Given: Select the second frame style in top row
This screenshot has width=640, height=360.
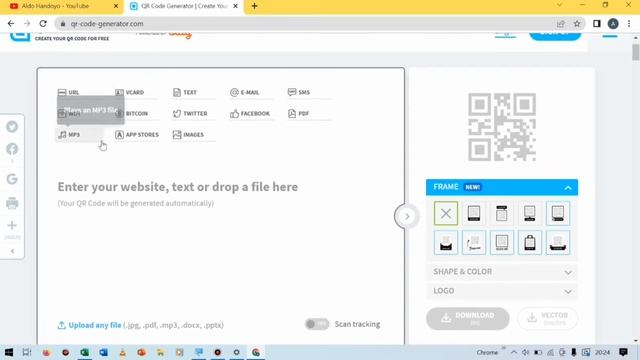Looking at the screenshot, I should [474, 213].
